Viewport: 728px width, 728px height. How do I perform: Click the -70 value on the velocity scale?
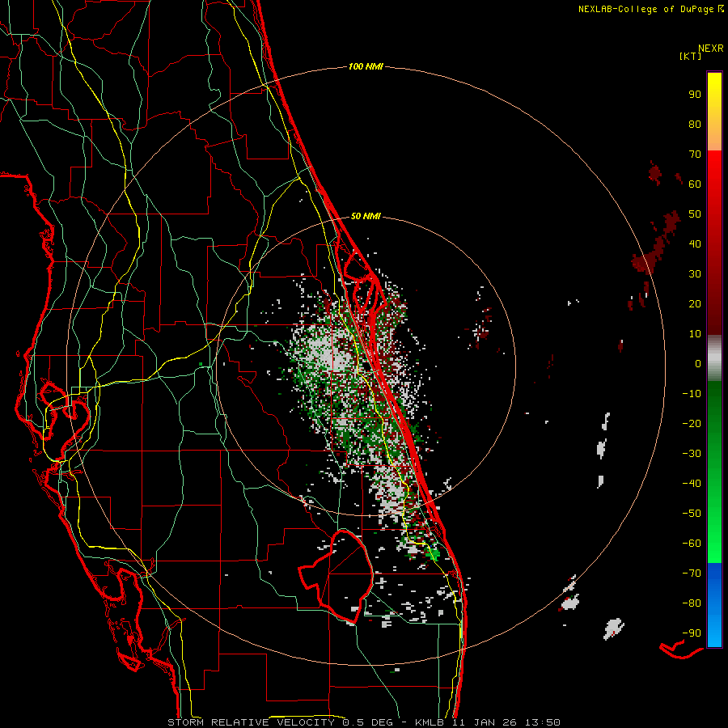click(692, 574)
